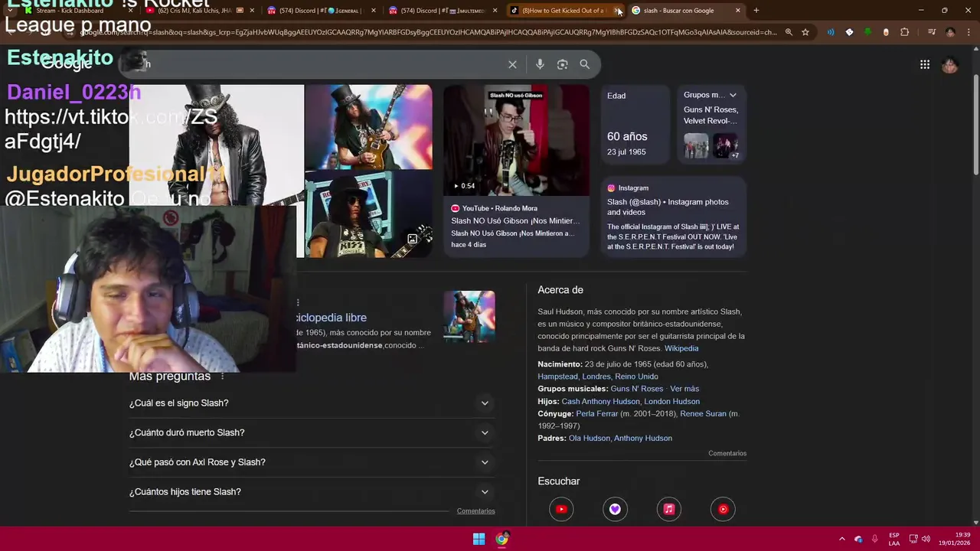
Task: Switch to Cris MJ, Kali Uchis tab
Action: point(201,11)
